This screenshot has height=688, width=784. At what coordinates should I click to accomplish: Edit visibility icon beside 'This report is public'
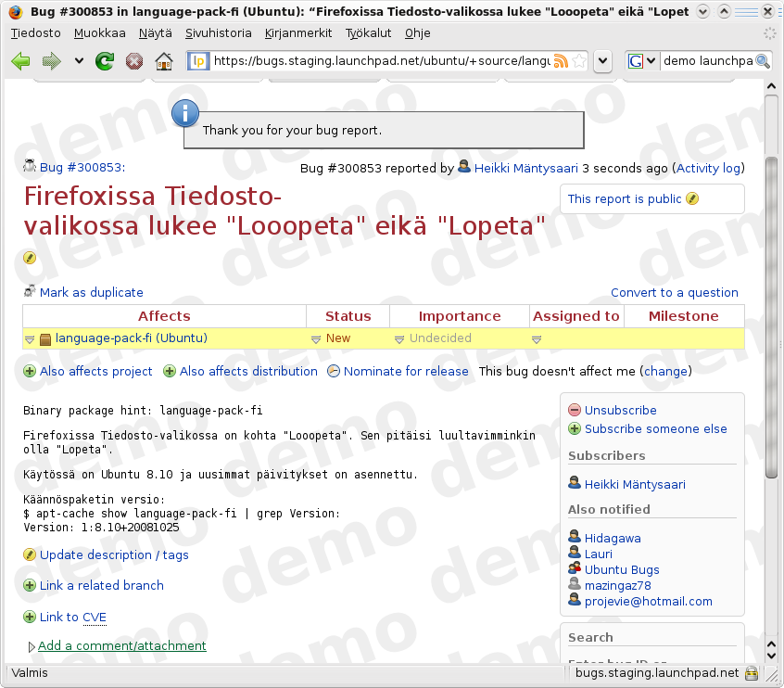point(692,198)
